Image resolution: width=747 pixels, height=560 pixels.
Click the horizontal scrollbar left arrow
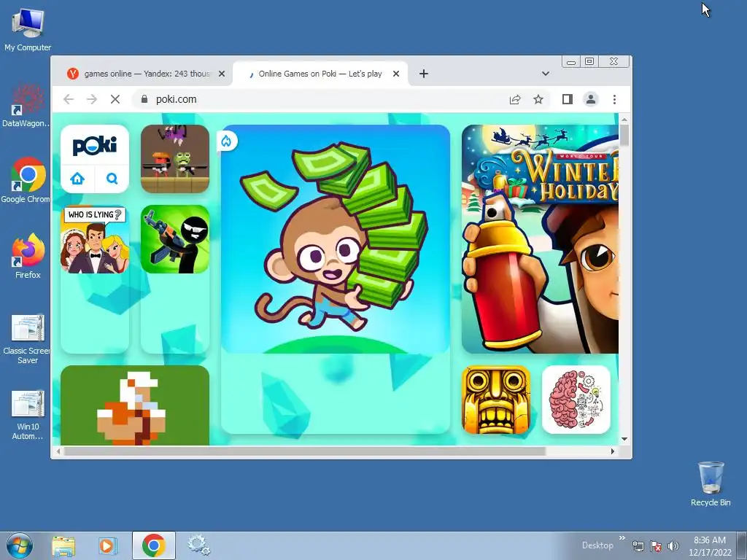tap(58, 451)
